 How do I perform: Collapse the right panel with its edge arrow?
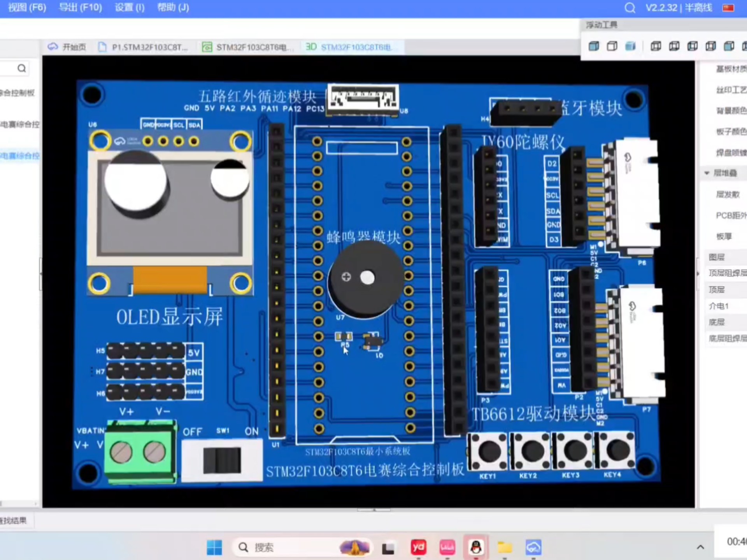coord(697,274)
